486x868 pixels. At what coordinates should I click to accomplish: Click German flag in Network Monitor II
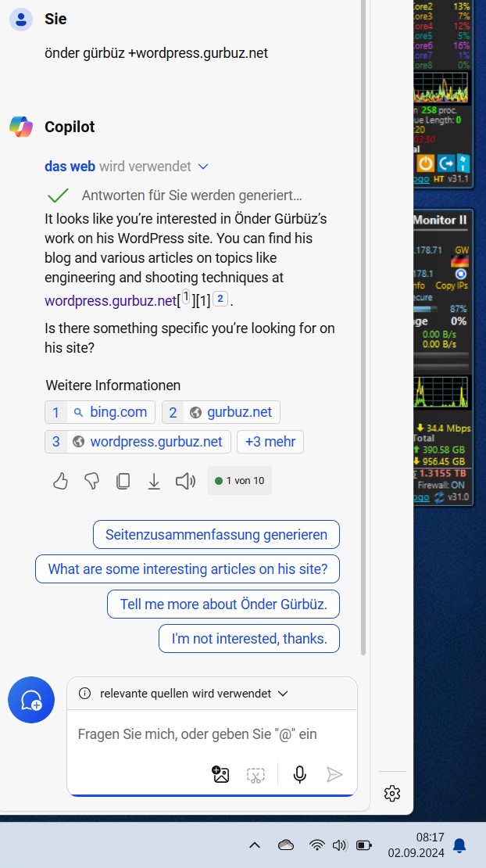(460, 261)
